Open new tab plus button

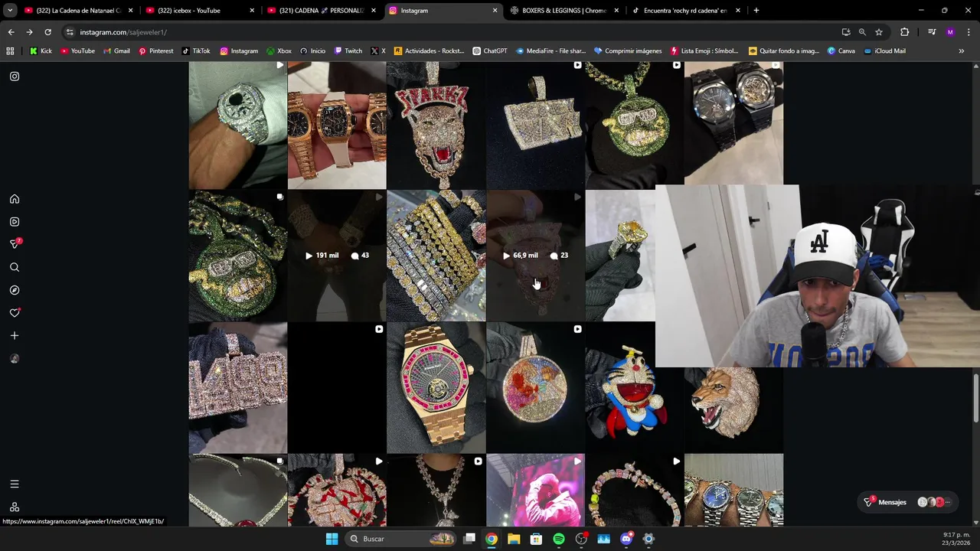756,11
